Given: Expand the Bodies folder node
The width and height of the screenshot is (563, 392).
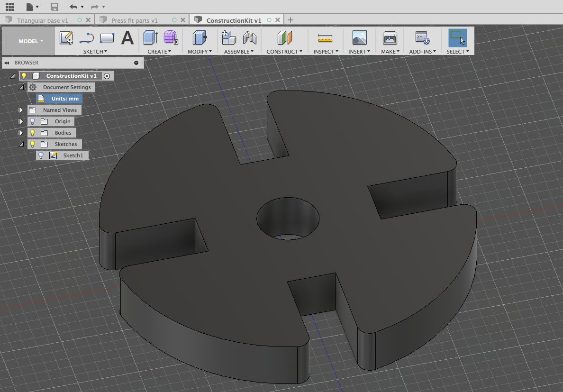Looking at the screenshot, I should (x=21, y=133).
